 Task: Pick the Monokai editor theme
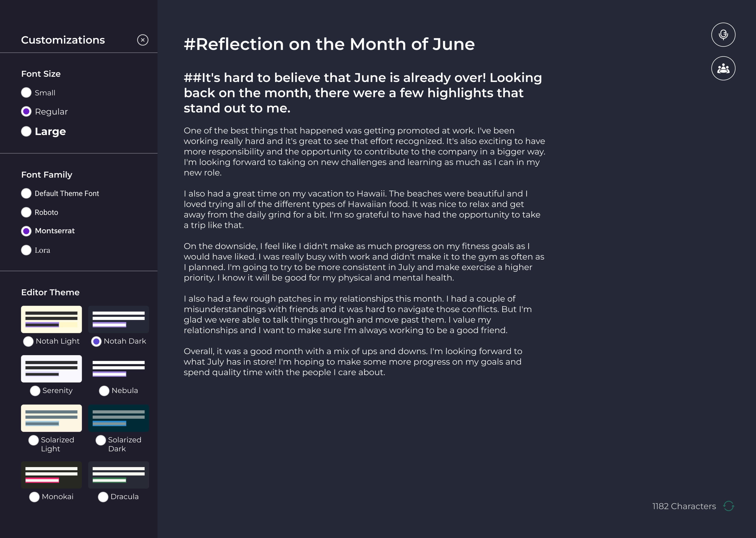coord(34,497)
